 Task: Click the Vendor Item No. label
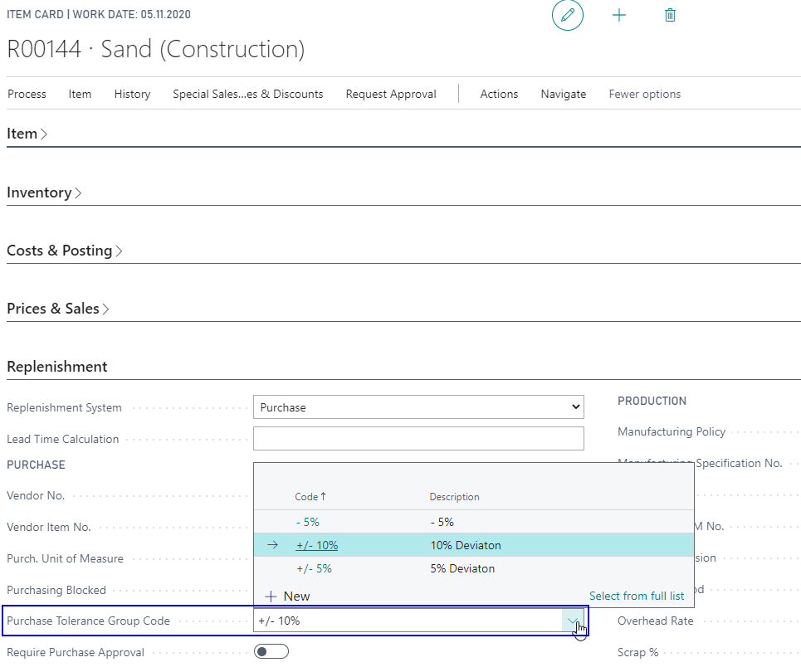(x=48, y=527)
